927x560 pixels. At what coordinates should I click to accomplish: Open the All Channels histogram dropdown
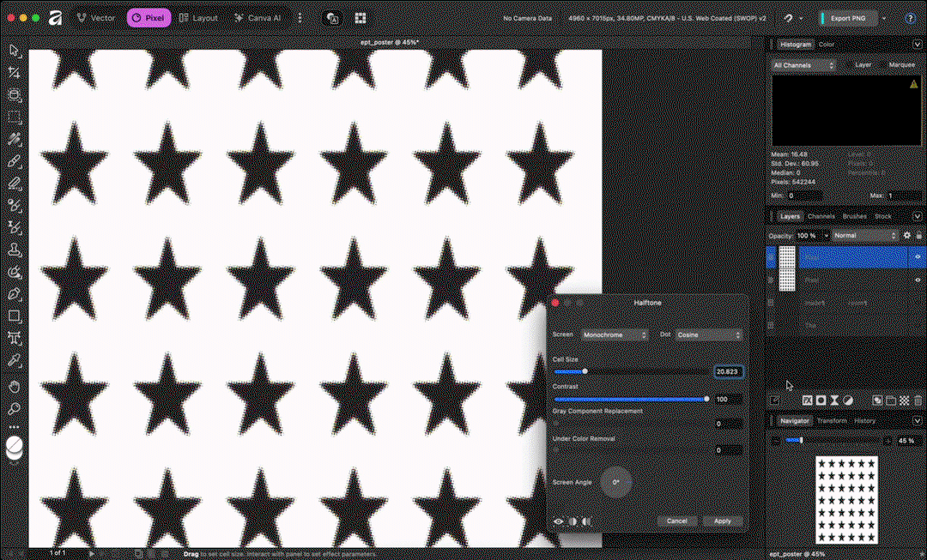[x=803, y=65]
